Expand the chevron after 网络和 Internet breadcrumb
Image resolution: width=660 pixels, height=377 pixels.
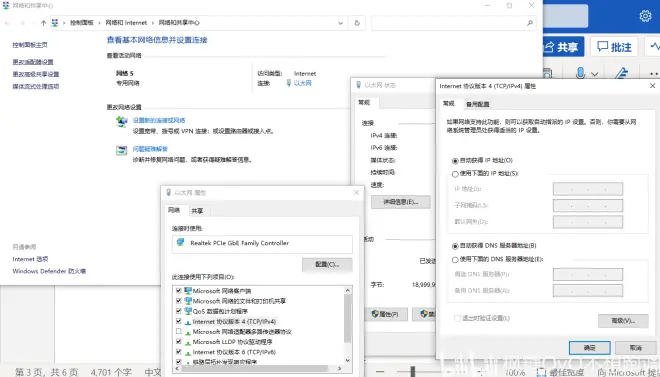pyautogui.click(x=152, y=23)
